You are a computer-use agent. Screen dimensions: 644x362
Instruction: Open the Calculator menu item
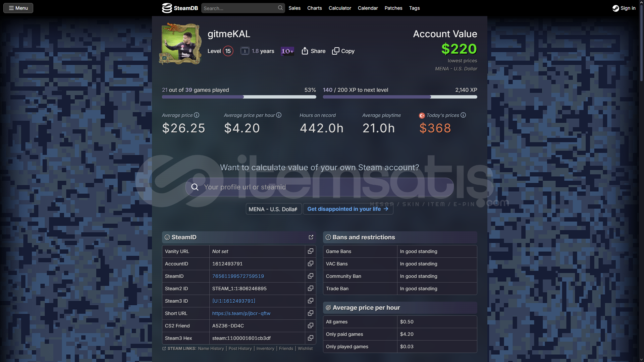tap(340, 8)
